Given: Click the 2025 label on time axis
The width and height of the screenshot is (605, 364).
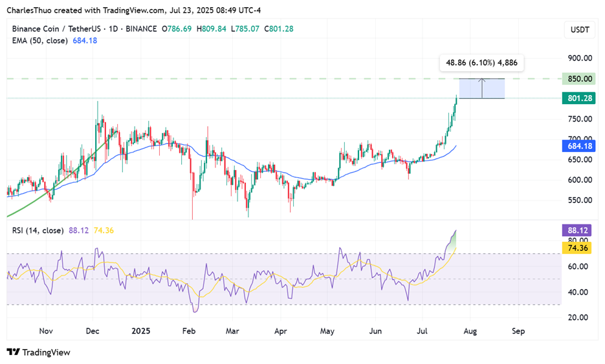Looking at the screenshot, I should (140, 331).
